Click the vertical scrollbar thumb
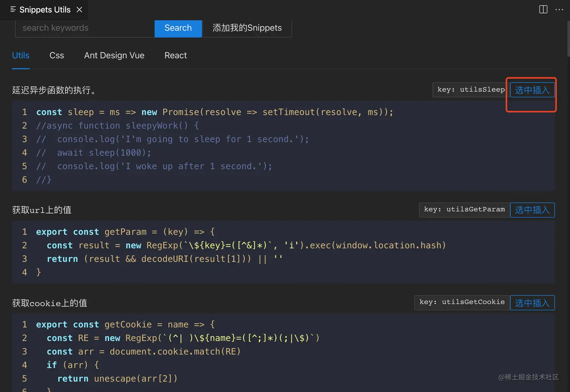570x392 pixels. [568, 39]
